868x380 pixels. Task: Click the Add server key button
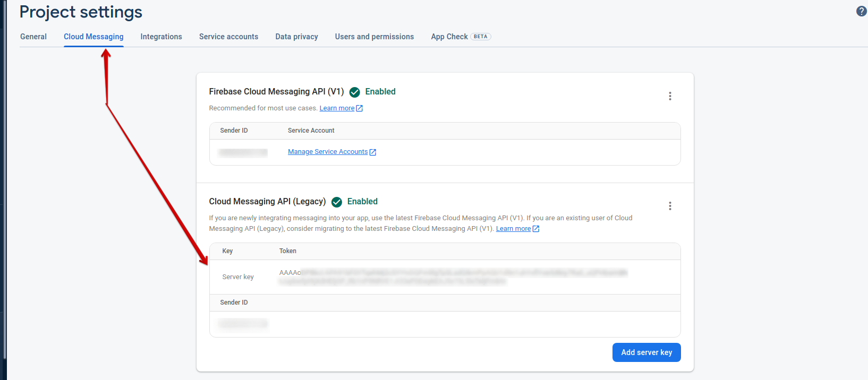pos(646,352)
